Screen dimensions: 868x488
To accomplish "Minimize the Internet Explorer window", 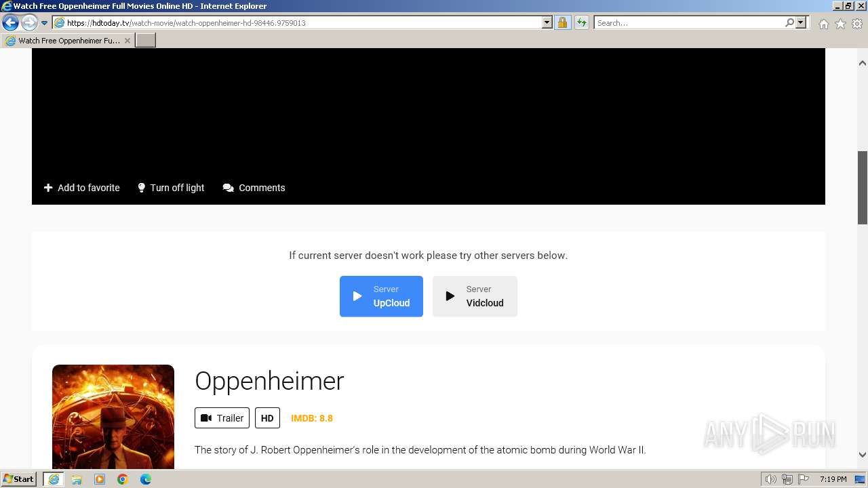I will pyautogui.click(x=837, y=5).
